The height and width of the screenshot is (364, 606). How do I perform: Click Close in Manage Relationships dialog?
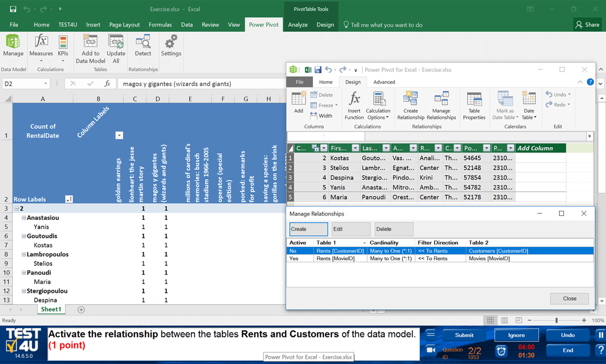[569, 298]
